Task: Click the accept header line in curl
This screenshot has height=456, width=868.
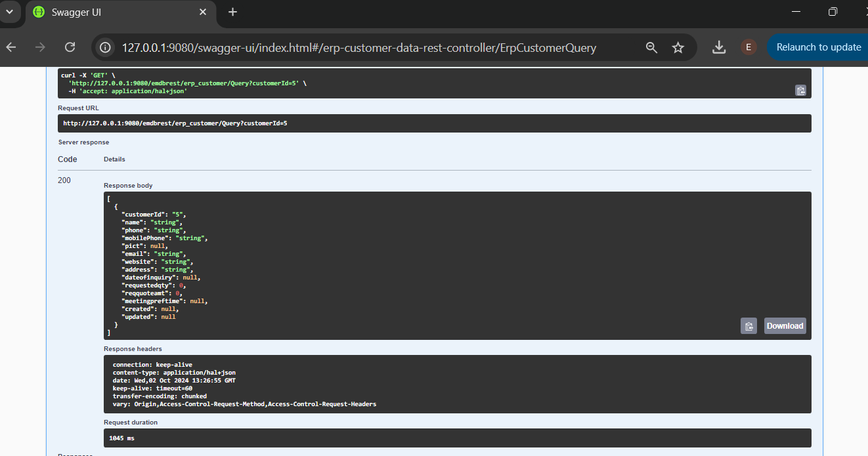Action: tap(128, 91)
